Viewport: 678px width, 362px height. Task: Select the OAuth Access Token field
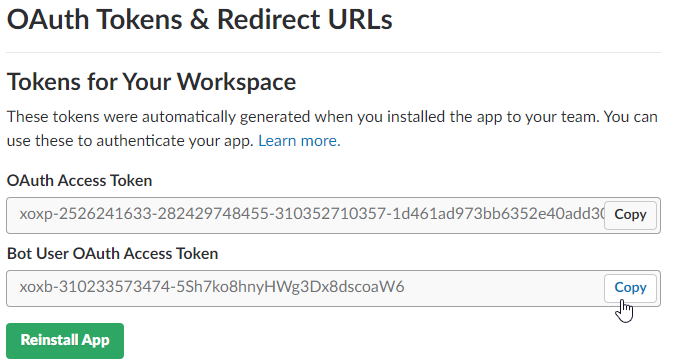(x=333, y=215)
